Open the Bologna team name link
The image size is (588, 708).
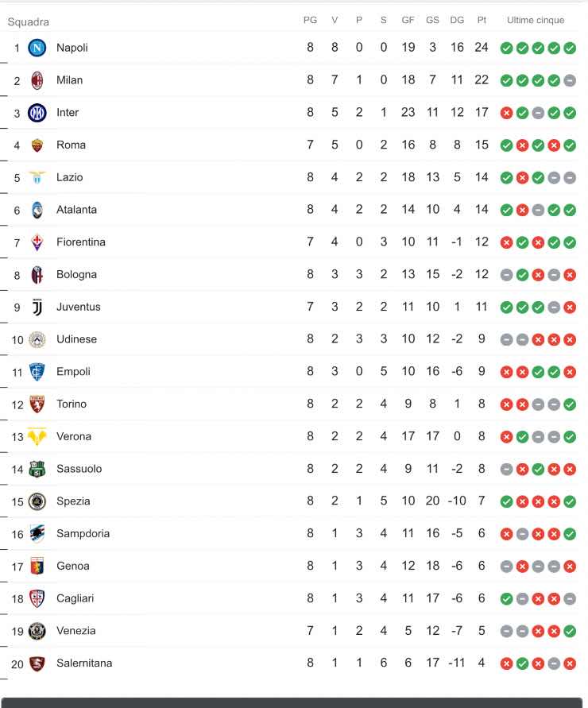tap(76, 274)
